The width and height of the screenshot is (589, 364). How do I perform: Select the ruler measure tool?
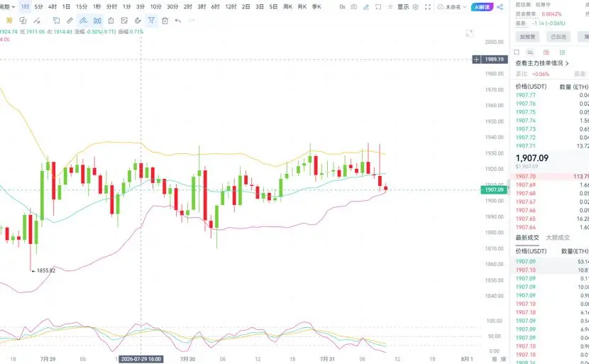click(x=70, y=21)
